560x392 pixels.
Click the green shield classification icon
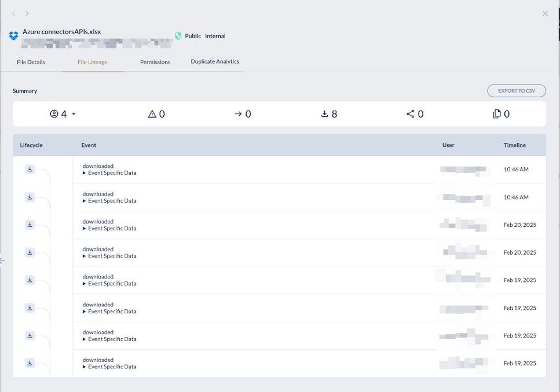(178, 35)
